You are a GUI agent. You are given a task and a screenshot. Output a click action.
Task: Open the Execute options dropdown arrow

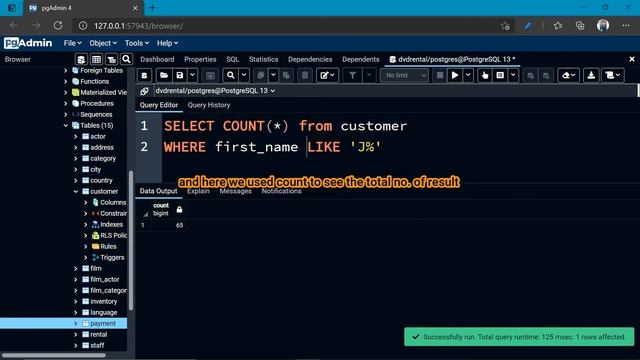pyautogui.click(x=468, y=75)
